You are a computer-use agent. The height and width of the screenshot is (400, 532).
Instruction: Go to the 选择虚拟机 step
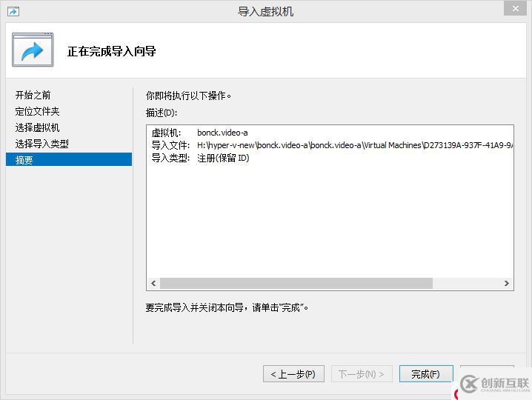37,127
